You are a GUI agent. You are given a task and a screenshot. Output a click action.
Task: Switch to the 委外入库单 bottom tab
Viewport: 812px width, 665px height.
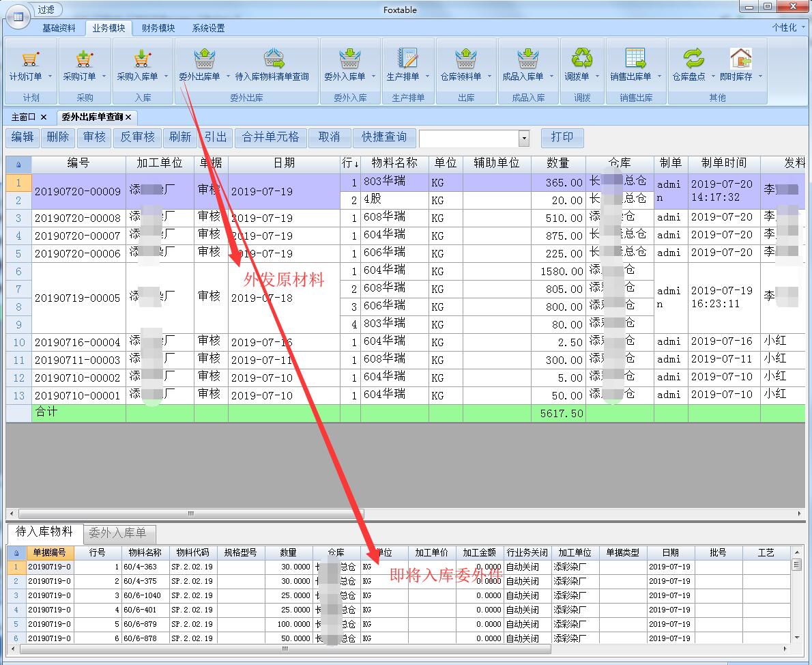tap(117, 533)
